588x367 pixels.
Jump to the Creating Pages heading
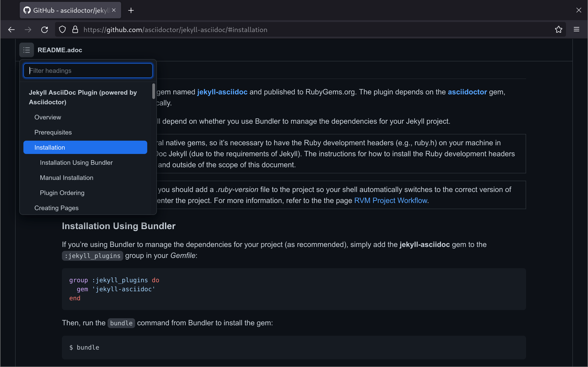[56, 208]
